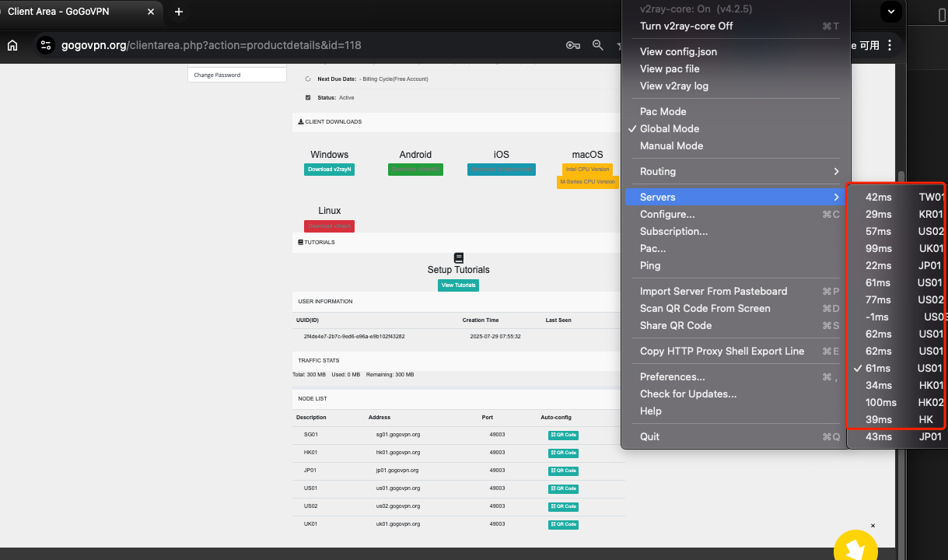Select the -1ms server entry
Viewport: 948px width, 560px height.
pyautogui.click(x=897, y=317)
